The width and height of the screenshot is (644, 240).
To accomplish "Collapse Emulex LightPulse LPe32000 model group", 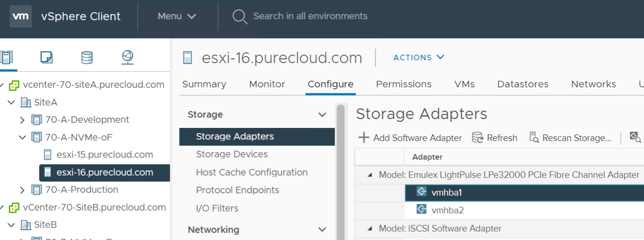I will tap(370, 175).
